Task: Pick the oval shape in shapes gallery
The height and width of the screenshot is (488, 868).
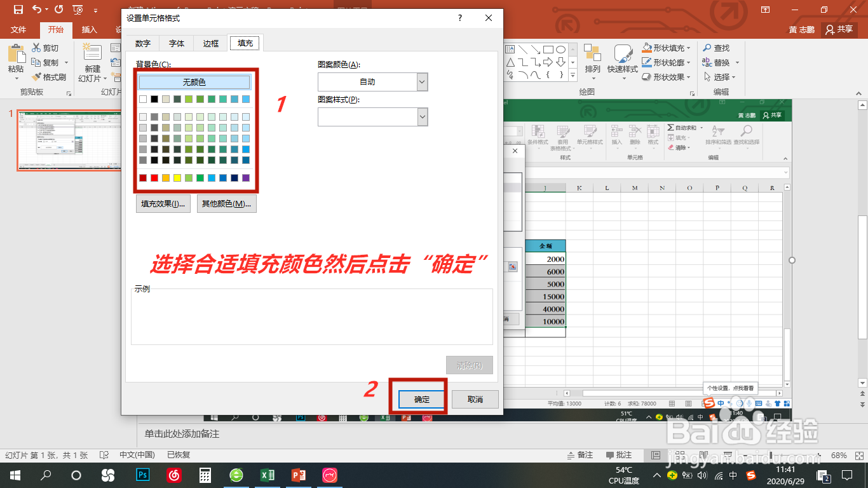Action: (560, 50)
